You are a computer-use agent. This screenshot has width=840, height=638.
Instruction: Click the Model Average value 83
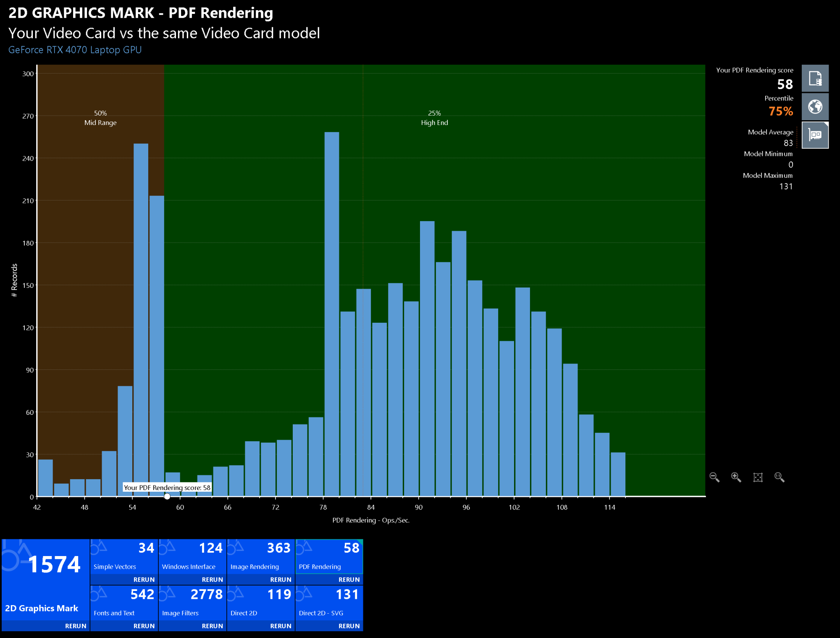(788, 143)
